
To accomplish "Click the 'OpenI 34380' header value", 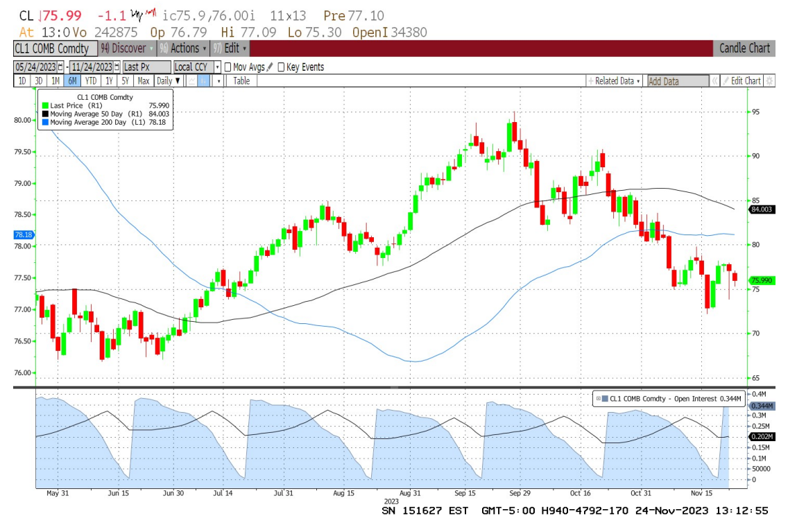I will click(x=389, y=33).
